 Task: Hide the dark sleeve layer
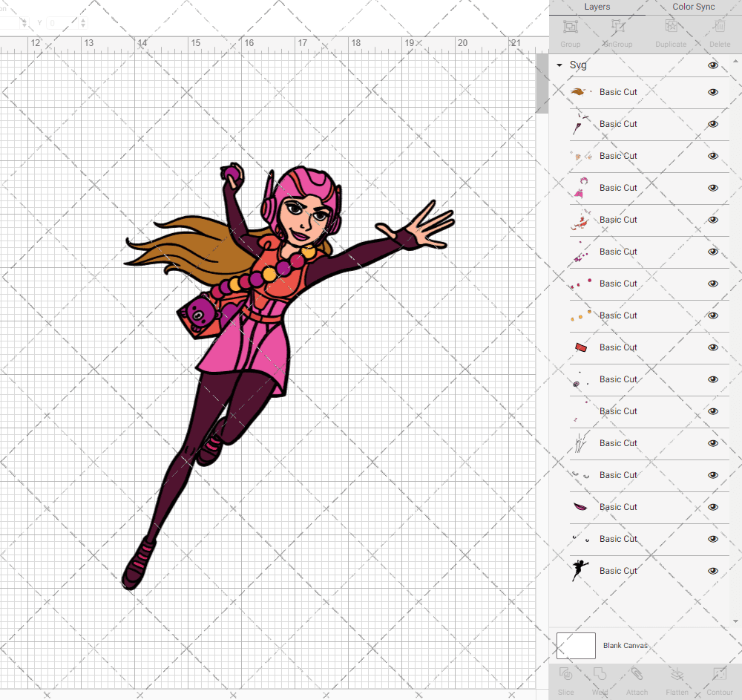(712, 124)
